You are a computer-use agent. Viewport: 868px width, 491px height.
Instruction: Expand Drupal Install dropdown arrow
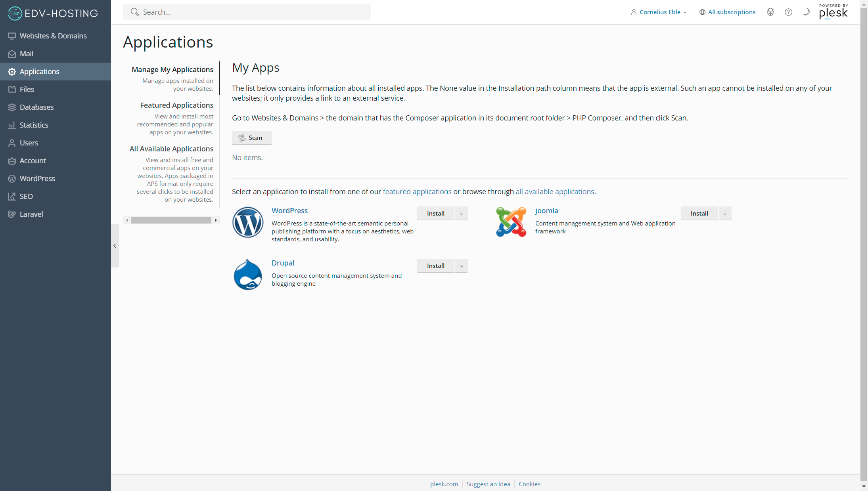[x=461, y=266]
